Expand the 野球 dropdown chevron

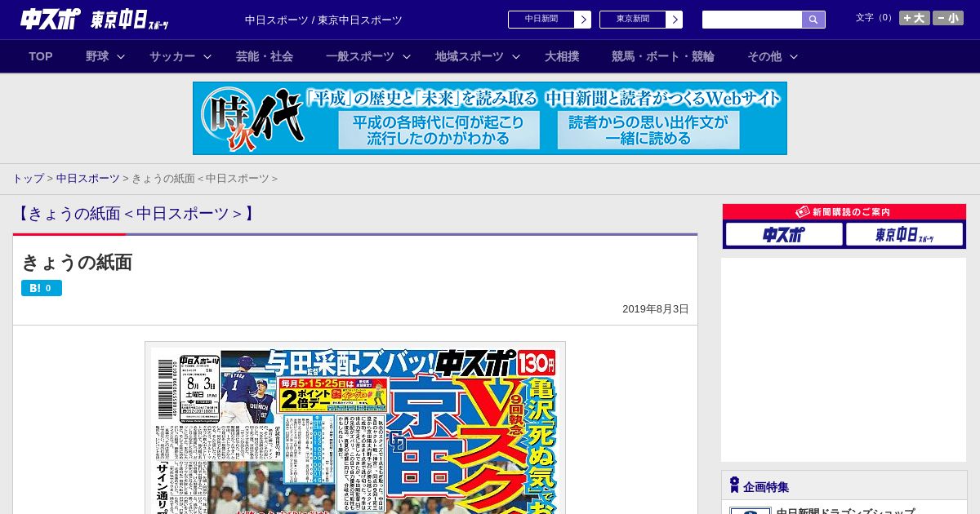coord(121,56)
